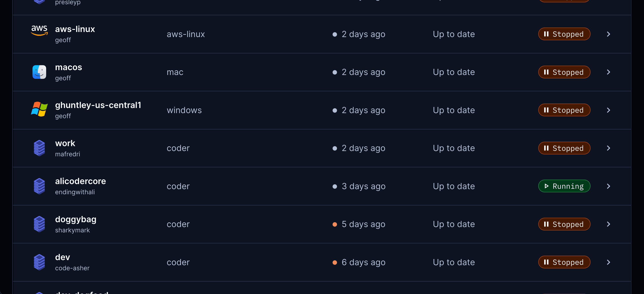Open alicodercore row chevron arrow
644x294 pixels.
[608, 186]
